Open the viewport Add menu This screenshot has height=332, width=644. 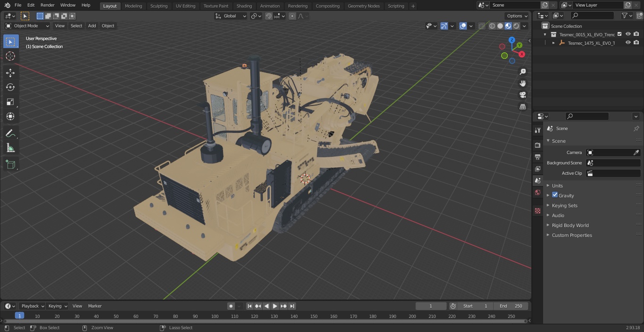point(92,26)
